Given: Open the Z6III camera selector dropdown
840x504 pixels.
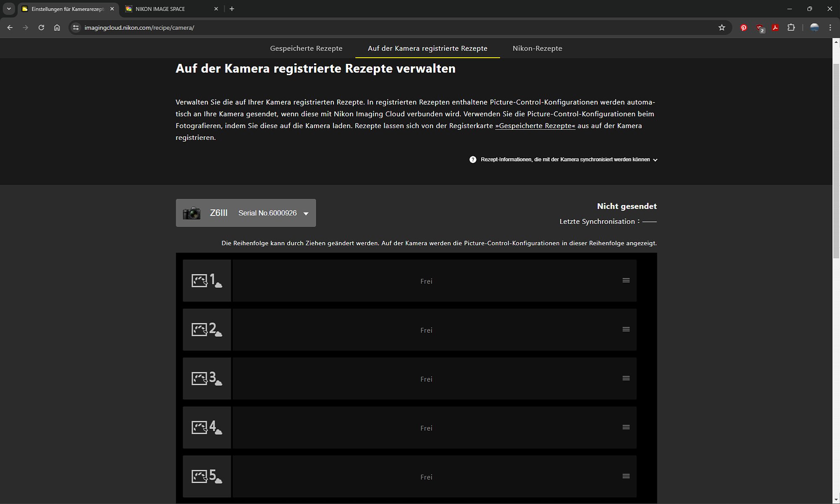Looking at the screenshot, I should [x=246, y=213].
